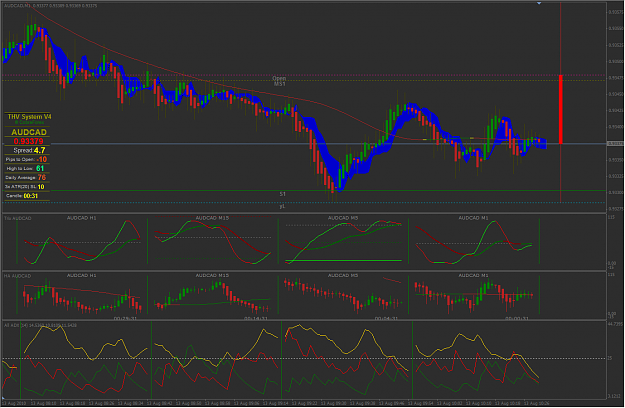This screenshot has width=625, height=408.
Task: Click the chart shift triangle marker at top
Action: tap(539, 3)
